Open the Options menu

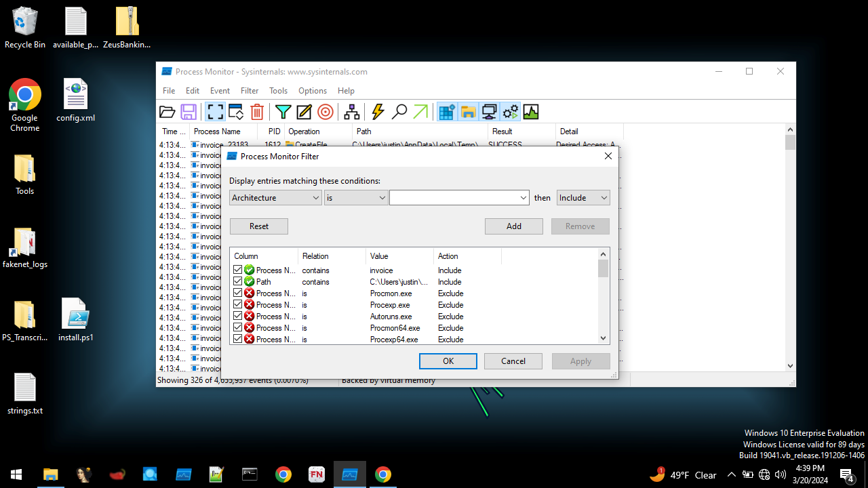pyautogui.click(x=313, y=90)
